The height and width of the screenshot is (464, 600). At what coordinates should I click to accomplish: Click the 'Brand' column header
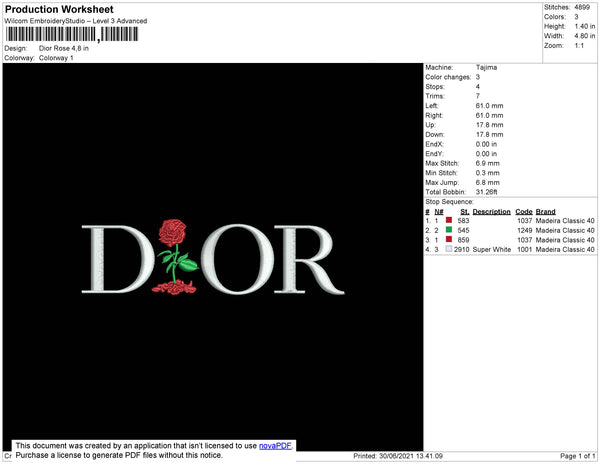point(545,212)
